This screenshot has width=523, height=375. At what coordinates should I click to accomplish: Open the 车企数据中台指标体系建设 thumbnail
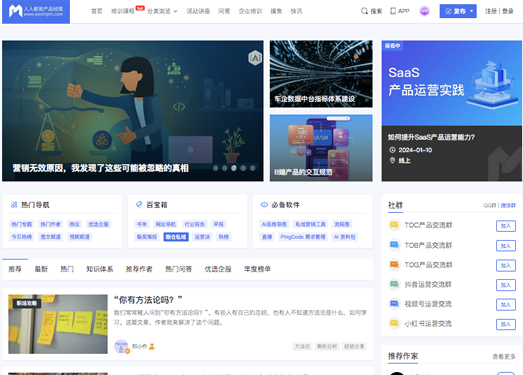tap(321, 74)
